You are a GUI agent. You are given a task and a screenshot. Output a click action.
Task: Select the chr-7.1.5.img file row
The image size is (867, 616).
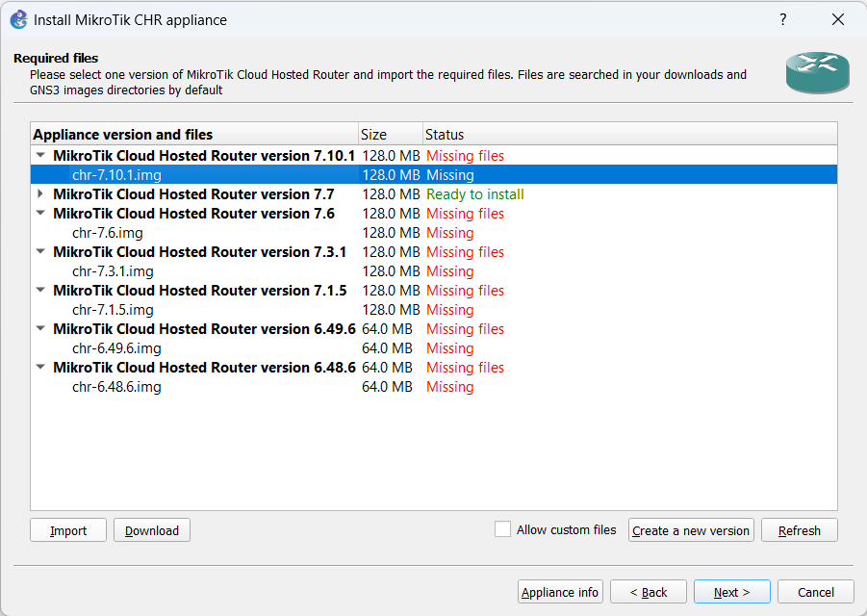434,310
